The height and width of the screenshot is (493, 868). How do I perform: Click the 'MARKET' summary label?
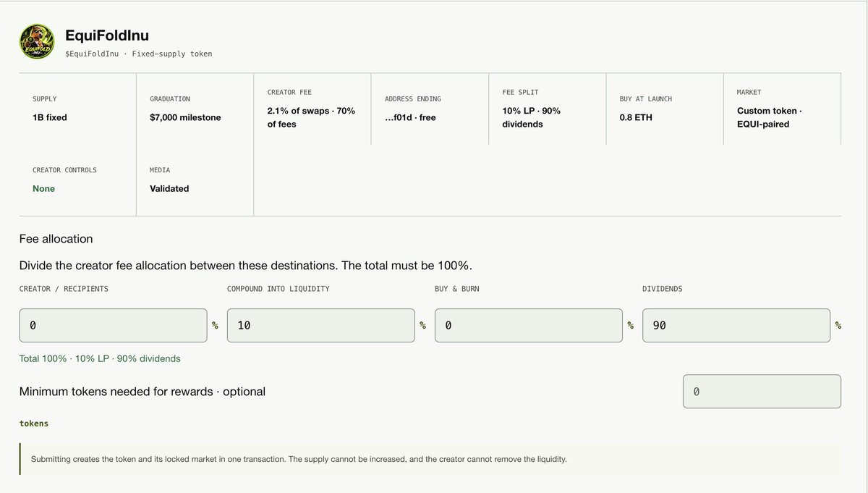(x=749, y=92)
